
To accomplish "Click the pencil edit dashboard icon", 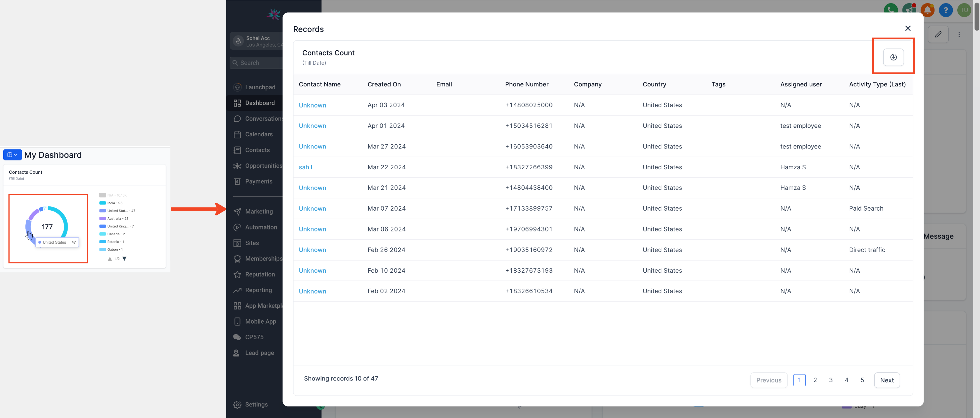I will tap(938, 34).
